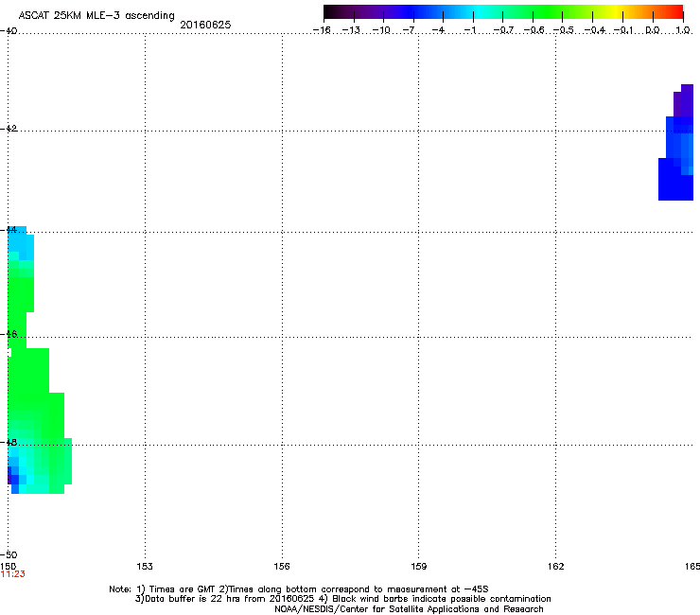The height and width of the screenshot is (615, 700).
Task: Click the dark blue cells below -48
Action: click(x=14, y=480)
